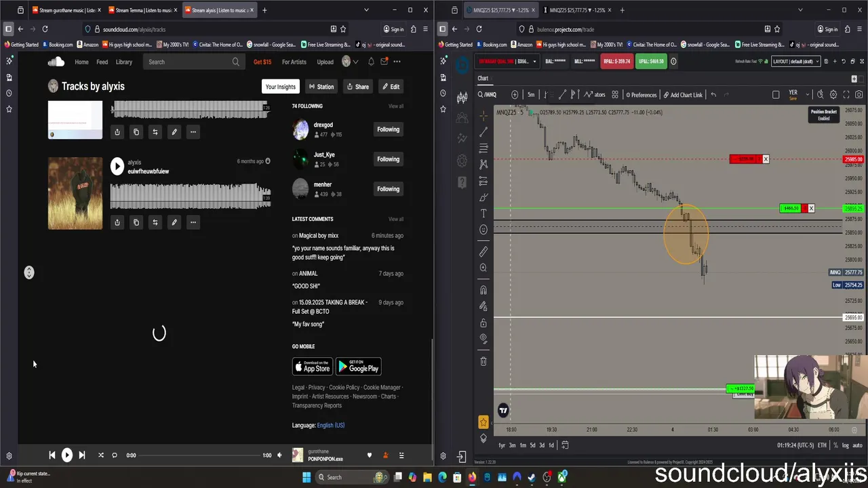Screen dimensions: 868x488
Task: Click Share button beside Station
Action: pyautogui.click(x=357, y=87)
